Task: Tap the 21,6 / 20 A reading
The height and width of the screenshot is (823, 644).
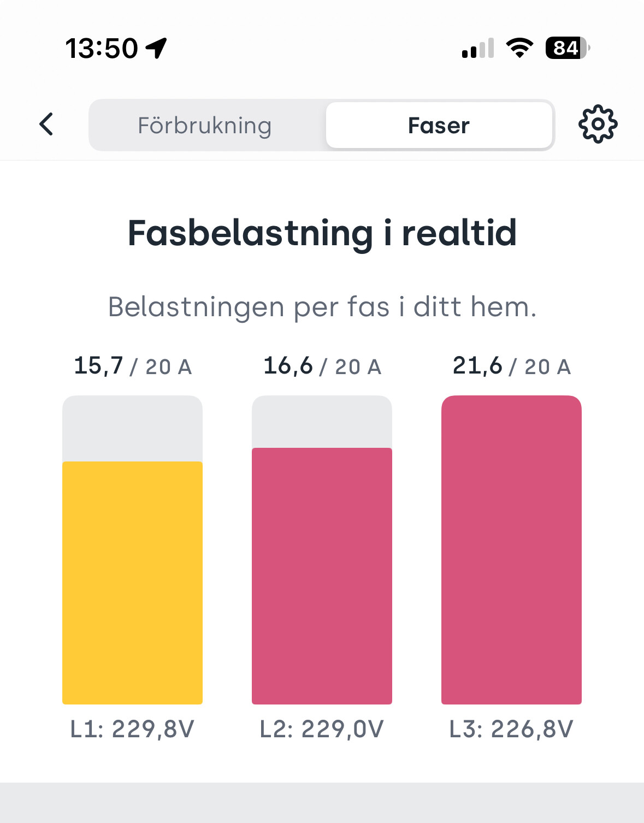Action: tap(512, 366)
